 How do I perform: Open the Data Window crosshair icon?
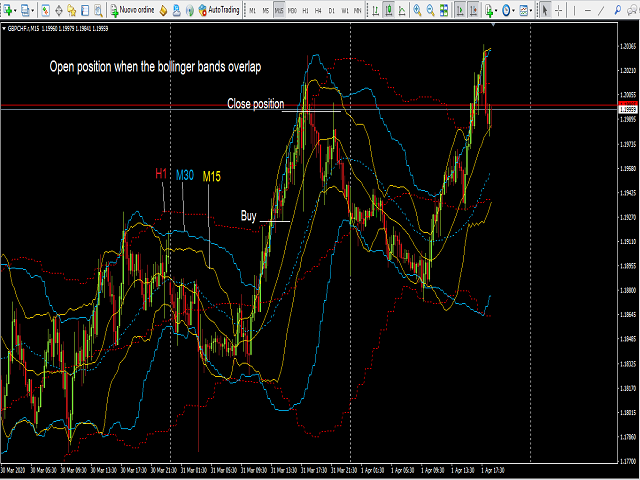[x=59, y=10]
